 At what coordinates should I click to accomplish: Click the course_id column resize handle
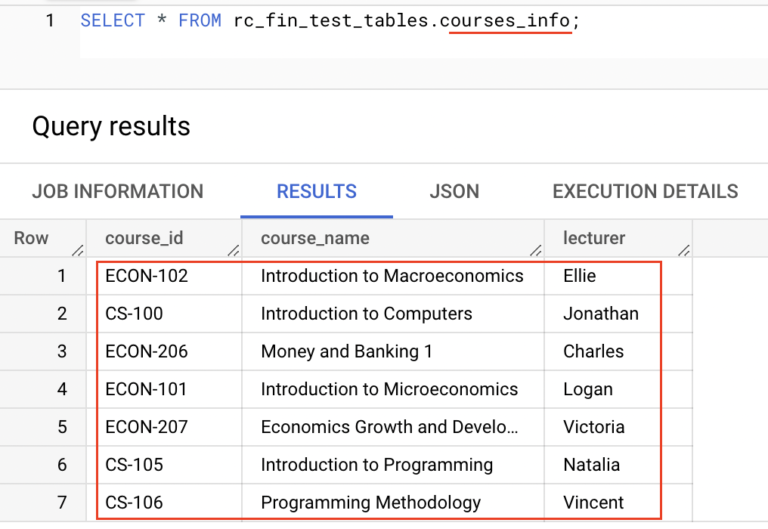[x=233, y=250]
